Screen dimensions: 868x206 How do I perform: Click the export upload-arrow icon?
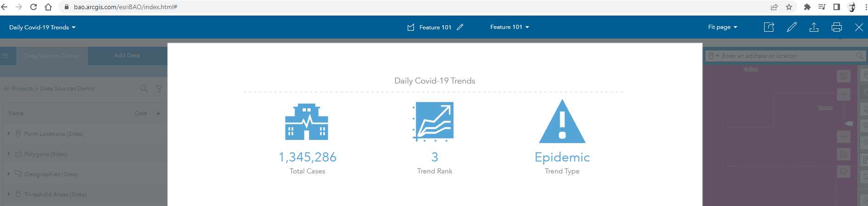[x=814, y=27]
